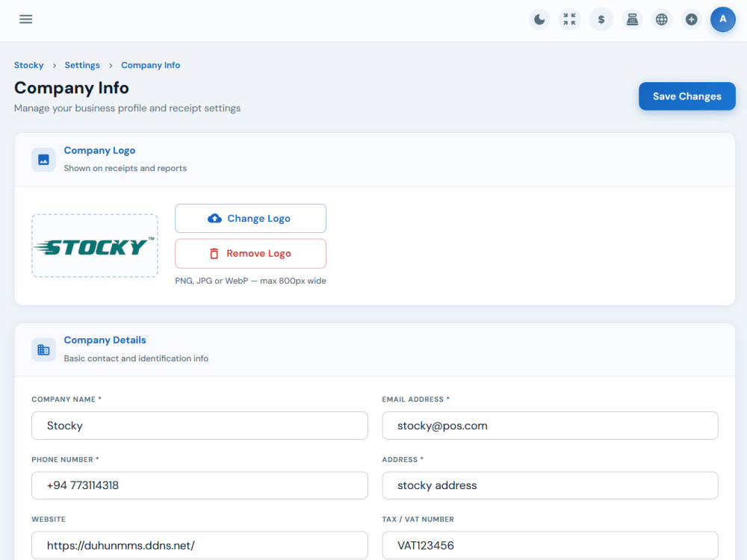
Task: Click the COMPANY NAME field label
Action: [66, 399]
